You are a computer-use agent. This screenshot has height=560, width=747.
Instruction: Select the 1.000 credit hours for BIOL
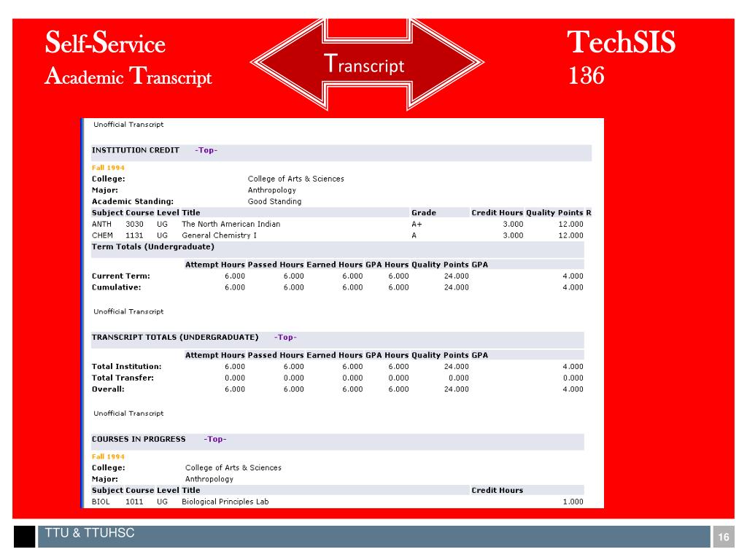coord(573,502)
